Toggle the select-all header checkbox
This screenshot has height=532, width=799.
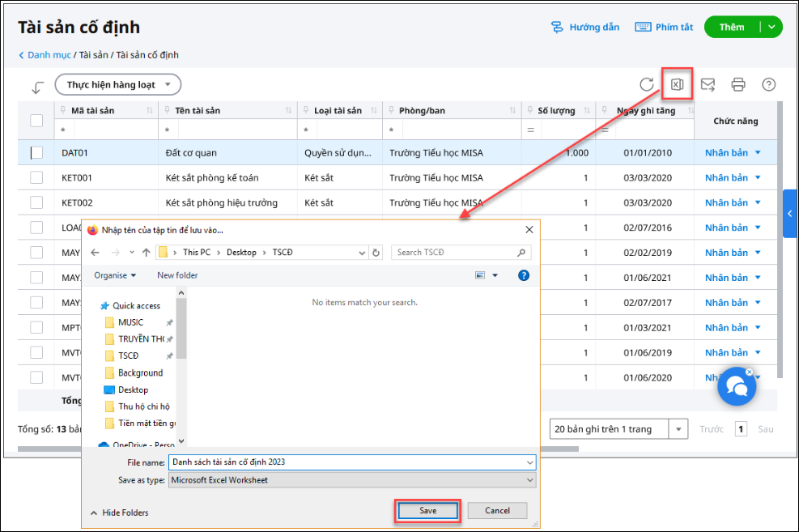click(36, 121)
